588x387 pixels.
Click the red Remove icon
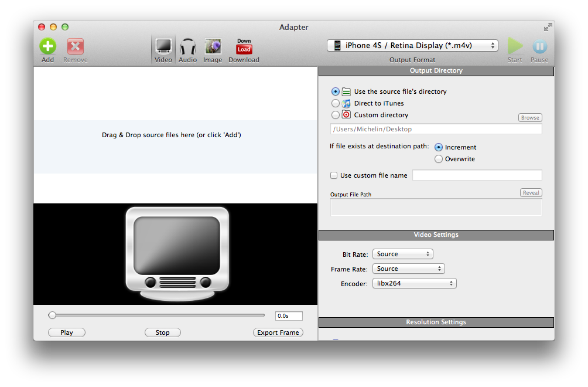(76, 46)
